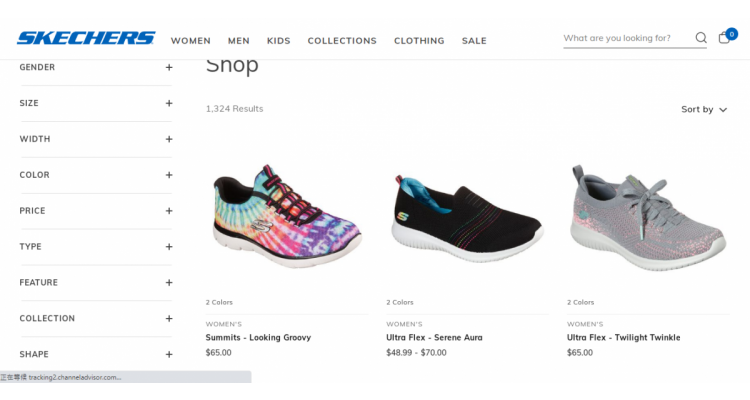The height and width of the screenshot is (400, 750).
Task: Open the Sort by dropdown
Action: coord(704,110)
